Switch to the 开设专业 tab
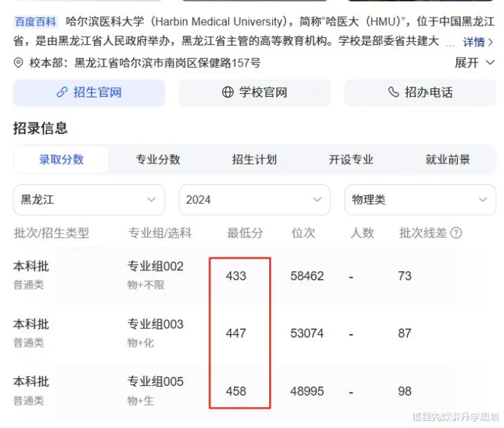 click(x=351, y=160)
